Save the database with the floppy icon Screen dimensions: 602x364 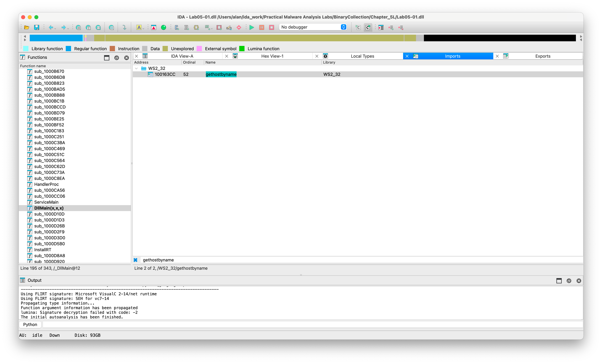pos(37,27)
